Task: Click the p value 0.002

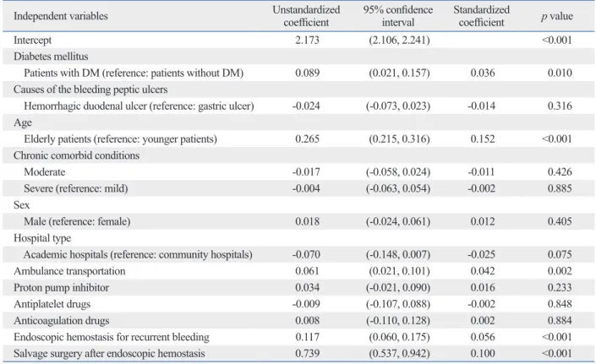Action: coord(560,271)
